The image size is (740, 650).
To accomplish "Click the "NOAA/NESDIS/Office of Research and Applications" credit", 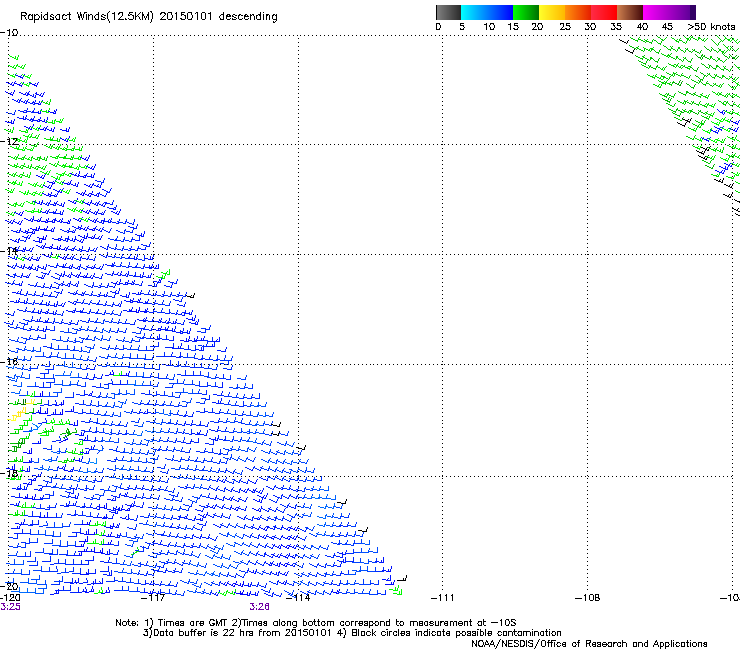I will (589, 644).
